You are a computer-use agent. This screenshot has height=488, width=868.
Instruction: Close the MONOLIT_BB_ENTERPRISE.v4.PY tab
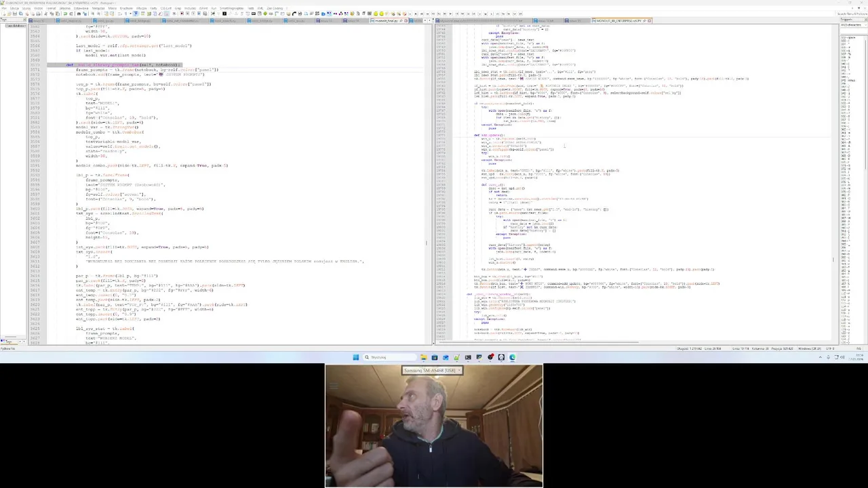[x=649, y=21]
